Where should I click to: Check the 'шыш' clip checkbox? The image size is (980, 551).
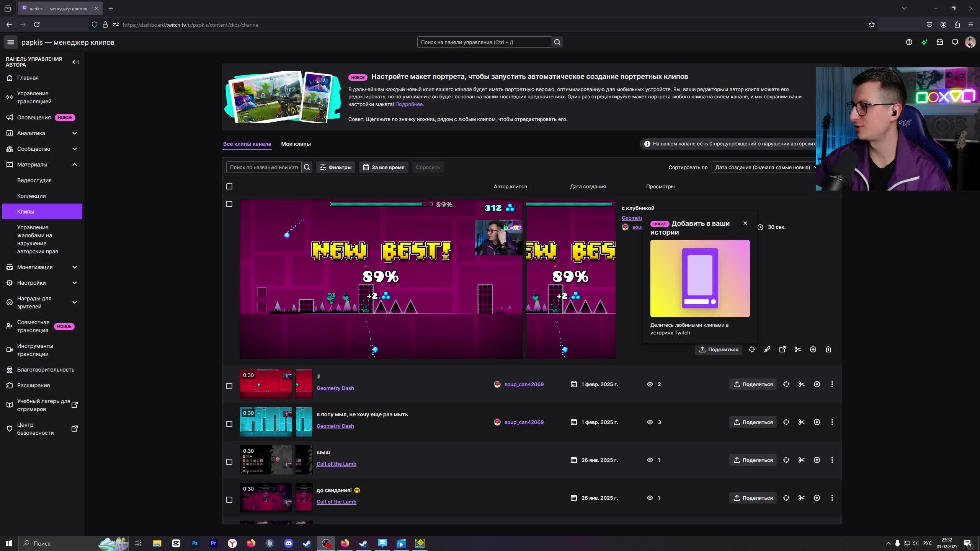tap(229, 462)
